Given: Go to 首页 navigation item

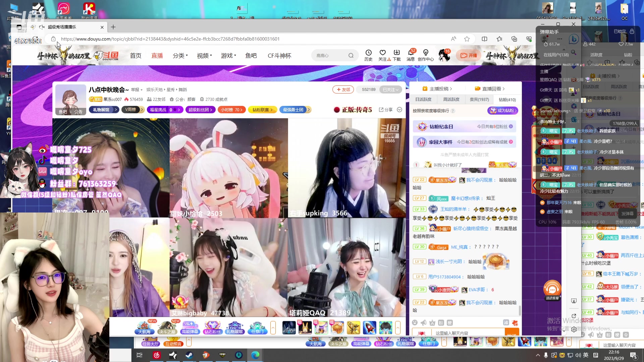Looking at the screenshot, I should coord(136,56).
